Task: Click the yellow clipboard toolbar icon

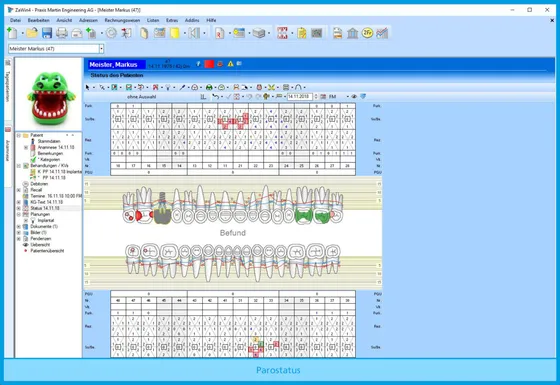Action: 302,33
